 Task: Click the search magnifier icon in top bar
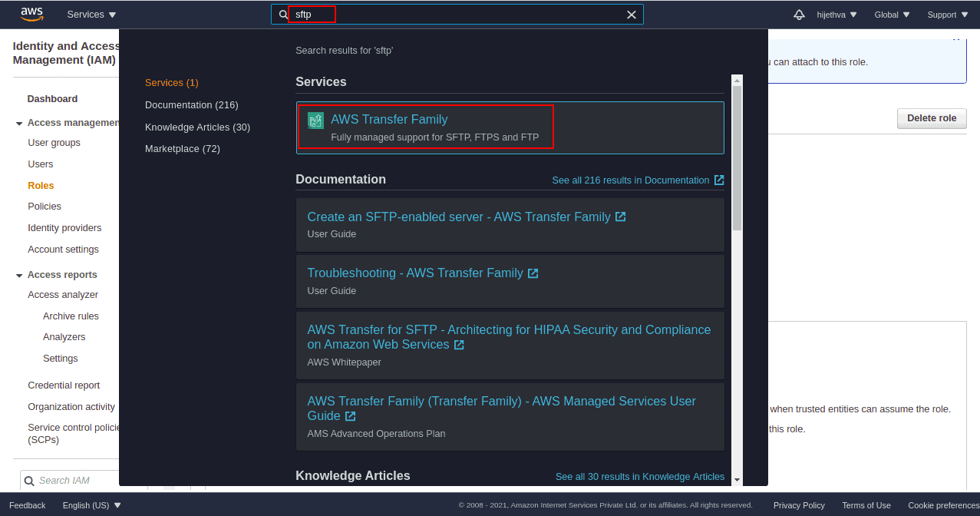point(283,15)
